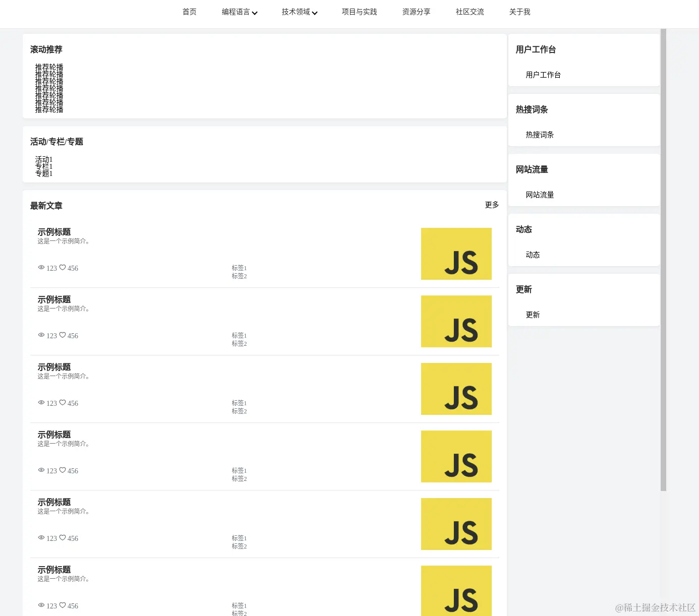Open the fourth article's JS thumbnail
The image size is (699, 616).
tap(456, 456)
